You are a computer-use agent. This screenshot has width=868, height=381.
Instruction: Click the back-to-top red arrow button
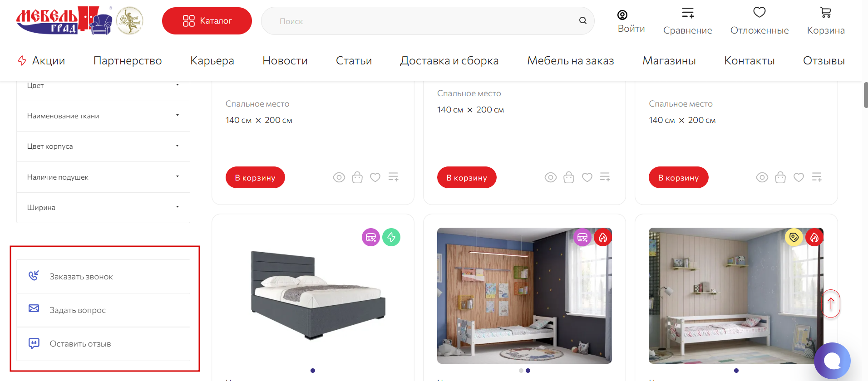831,303
